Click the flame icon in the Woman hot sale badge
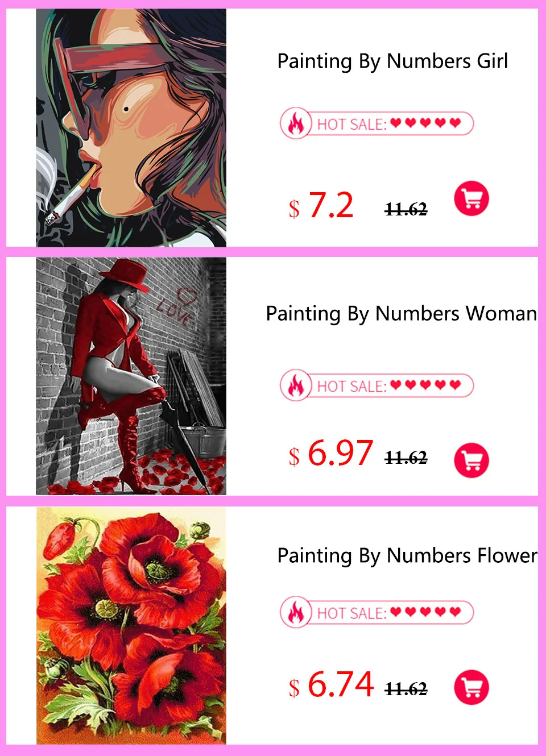The height and width of the screenshot is (756, 546). (296, 385)
